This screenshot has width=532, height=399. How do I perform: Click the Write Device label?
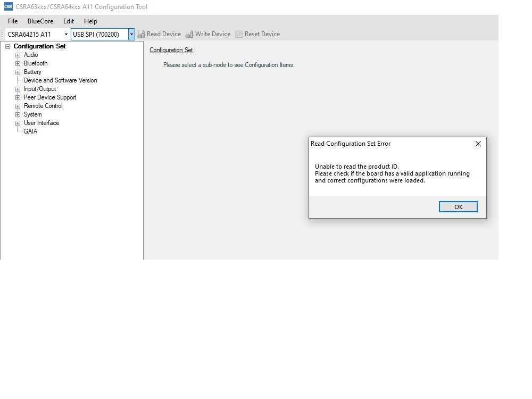tap(213, 34)
